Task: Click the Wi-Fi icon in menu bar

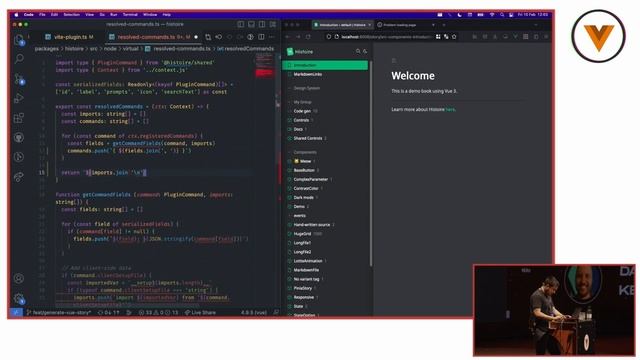Action: (492, 15)
